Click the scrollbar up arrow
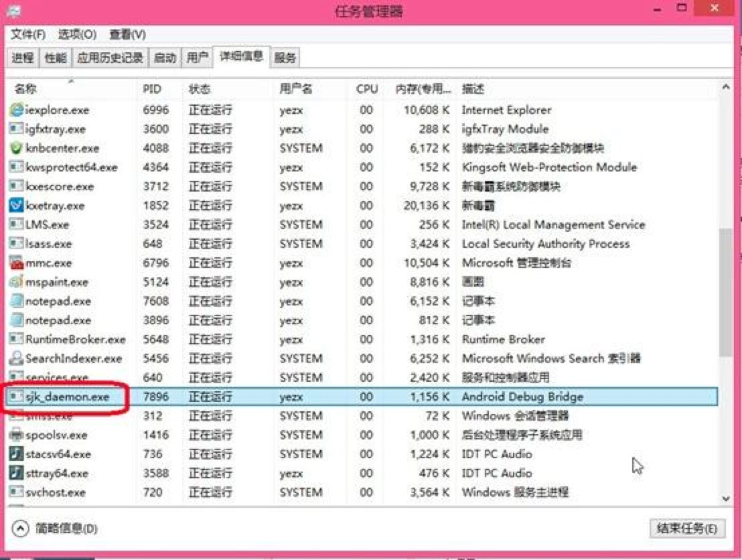 pyautogui.click(x=725, y=87)
